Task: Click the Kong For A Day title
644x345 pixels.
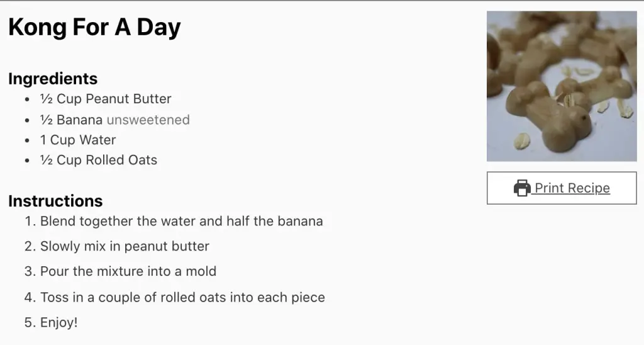Action: point(94,27)
